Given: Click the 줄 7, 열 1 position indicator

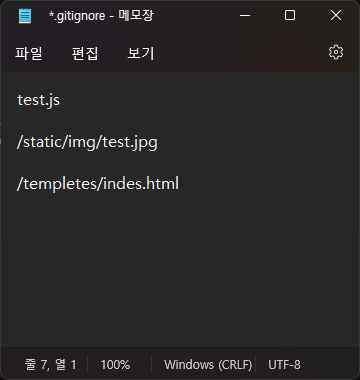Looking at the screenshot, I should (x=51, y=365).
